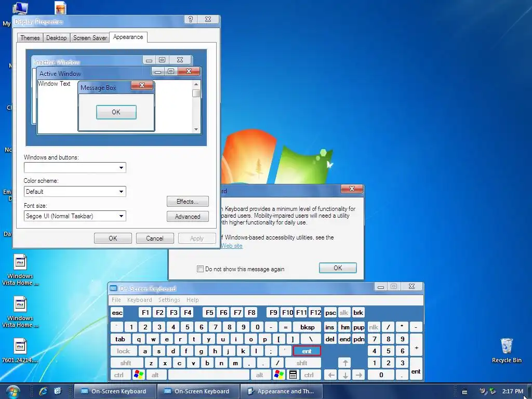This screenshot has height=399, width=532.
Task: Switch to the Desktop tab
Action: 56,37
